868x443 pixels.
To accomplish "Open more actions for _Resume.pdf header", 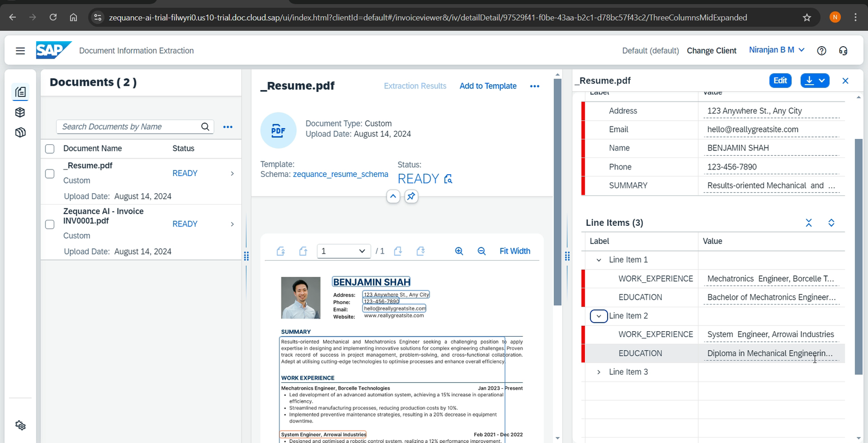I will pos(535,86).
